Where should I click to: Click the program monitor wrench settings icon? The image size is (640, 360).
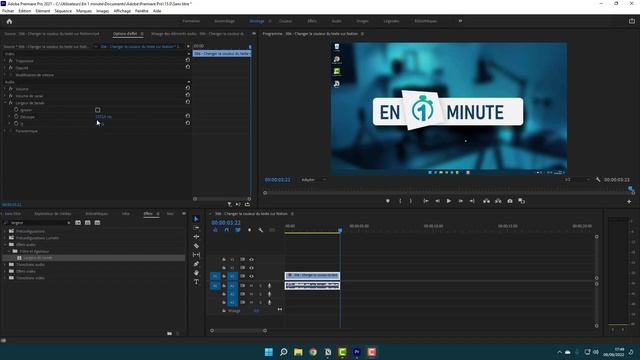[x=598, y=180]
